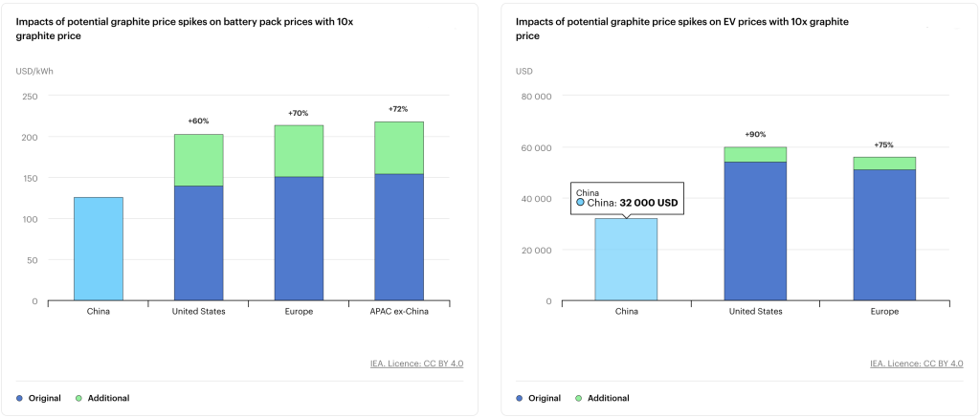Select United States green segment in battery pack chart

[198, 160]
